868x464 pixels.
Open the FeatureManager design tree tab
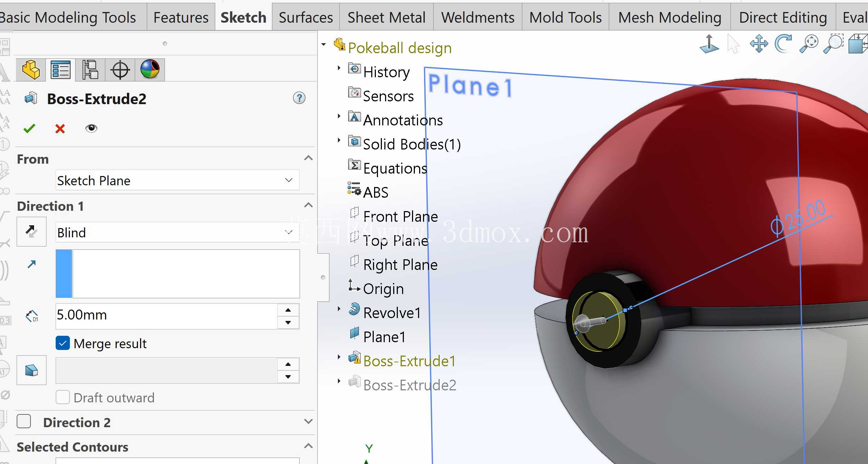[31, 70]
